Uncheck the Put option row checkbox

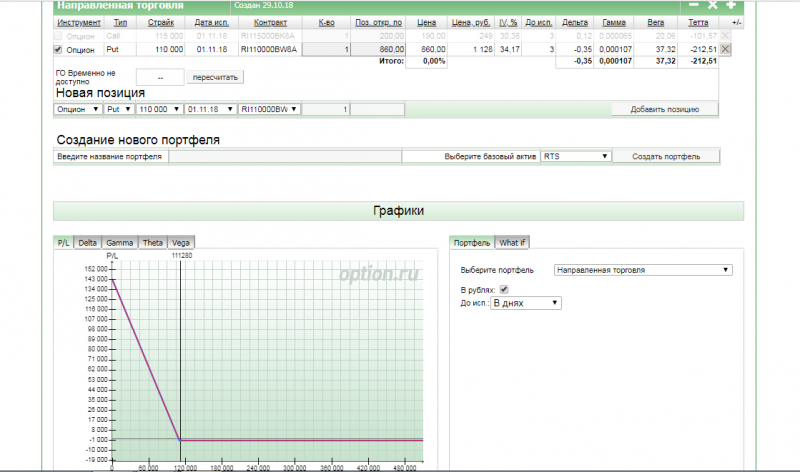59,48
